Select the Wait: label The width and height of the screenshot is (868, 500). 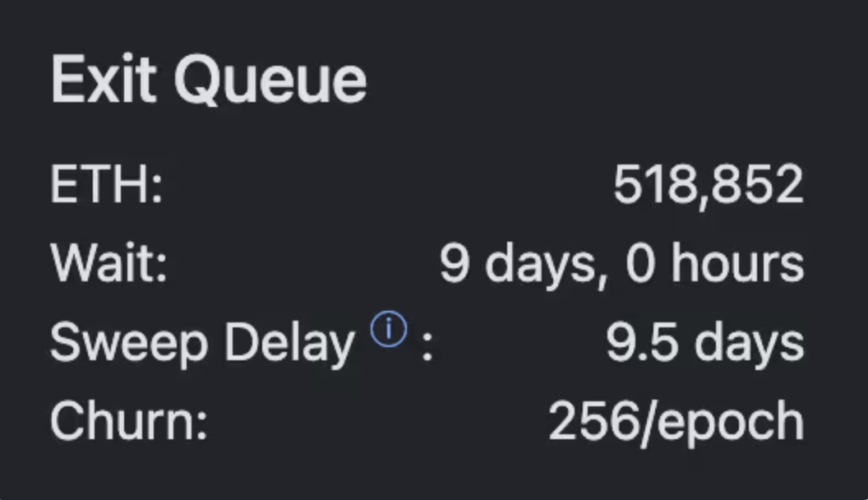coord(109,265)
